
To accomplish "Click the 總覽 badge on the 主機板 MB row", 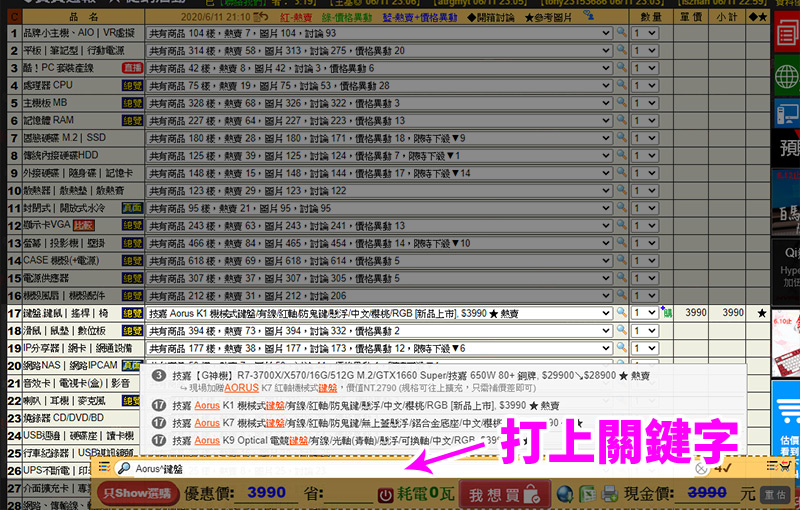I will pyautogui.click(x=132, y=103).
